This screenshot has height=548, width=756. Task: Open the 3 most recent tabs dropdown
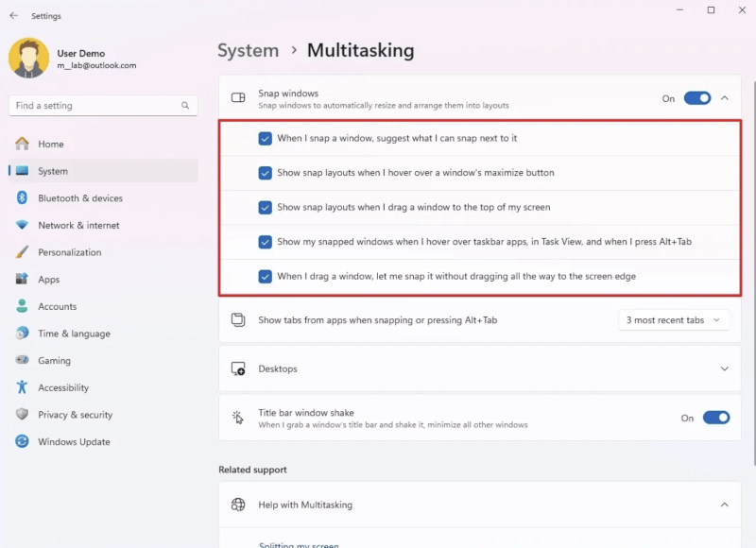pyautogui.click(x=674, y=320)
